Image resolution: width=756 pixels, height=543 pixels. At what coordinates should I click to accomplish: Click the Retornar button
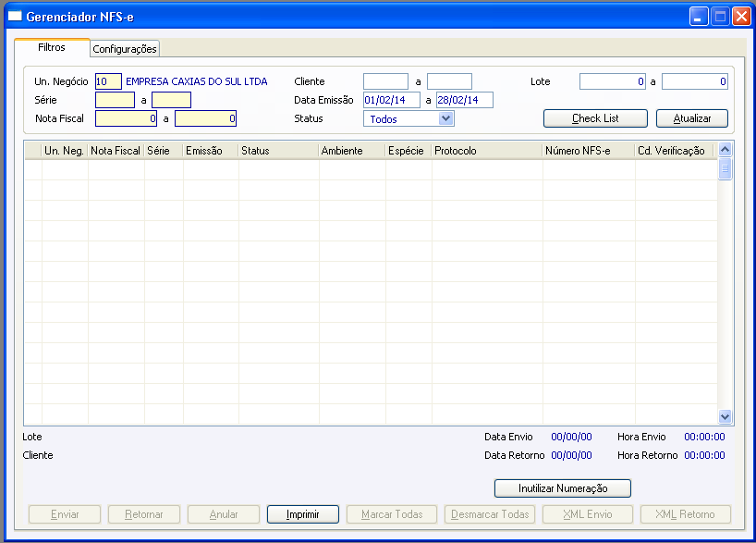point(144,514)
